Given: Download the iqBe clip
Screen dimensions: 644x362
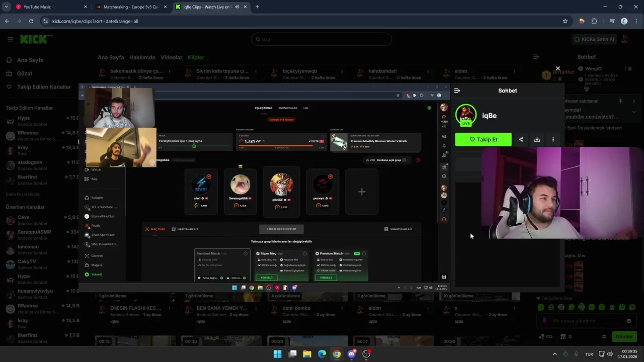Looking at the screenshot, I should pyautogui.click(x=537, y=140).
